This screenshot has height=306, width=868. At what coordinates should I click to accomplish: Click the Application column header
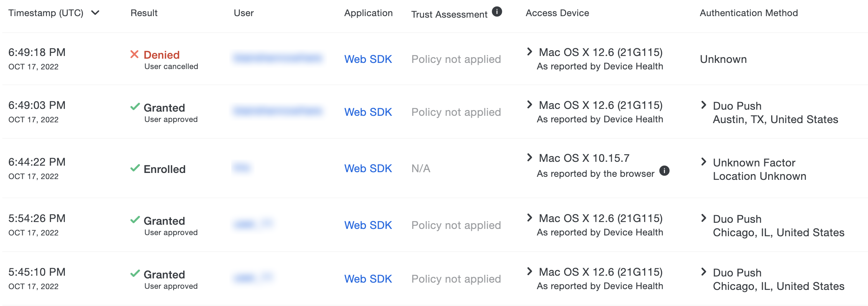click(x=368, y=13)
